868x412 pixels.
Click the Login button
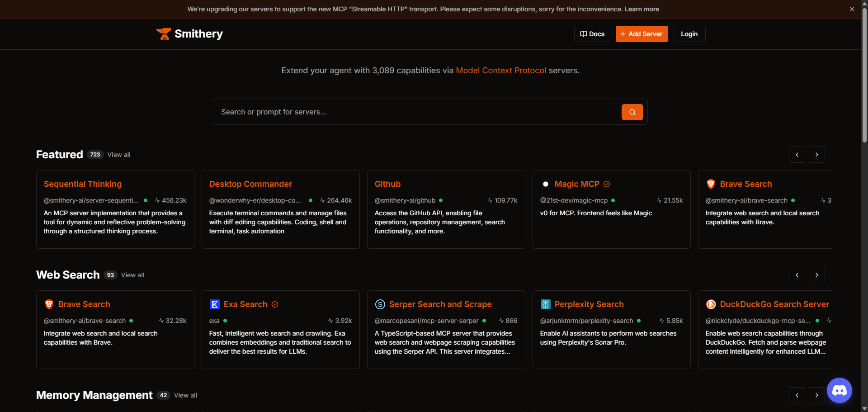click(x=689, y=34)
